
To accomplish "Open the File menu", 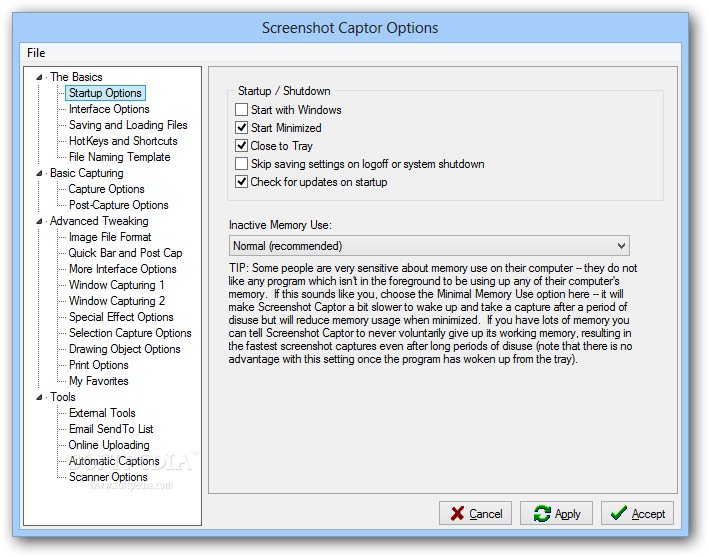I will [x=36, y=53].
